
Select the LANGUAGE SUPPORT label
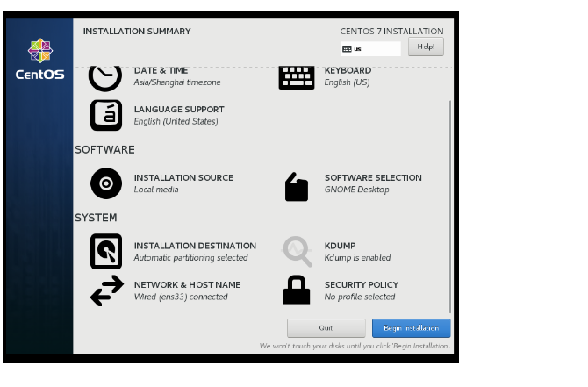click(179, 110)
